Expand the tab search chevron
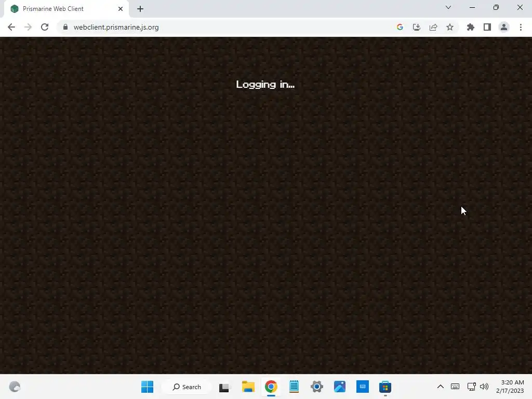532x399 pixels. click(448, 7)
